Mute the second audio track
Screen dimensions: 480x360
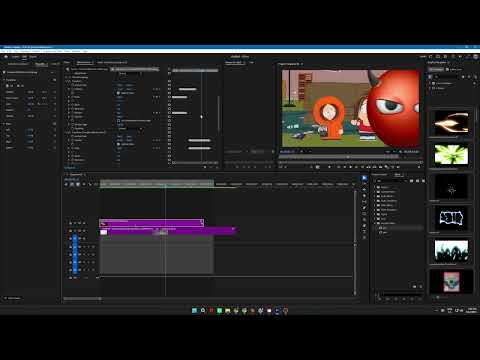coord(84,255)
